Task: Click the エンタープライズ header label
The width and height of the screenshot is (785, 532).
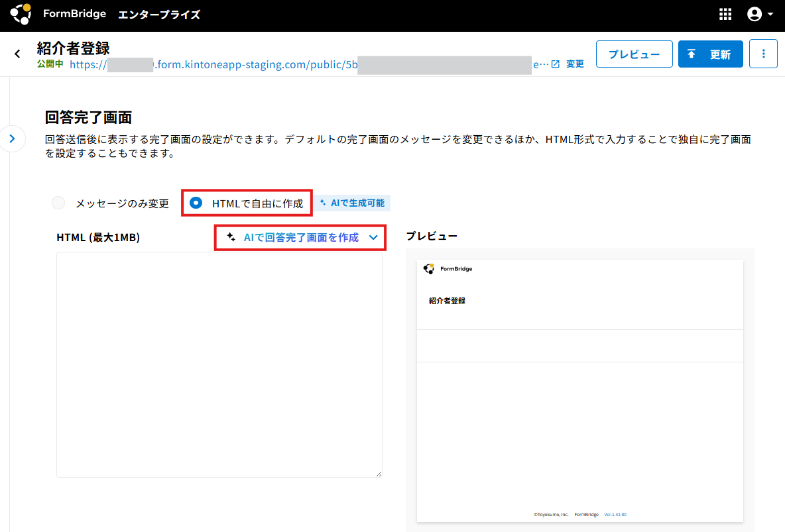Action: (159, 15)
